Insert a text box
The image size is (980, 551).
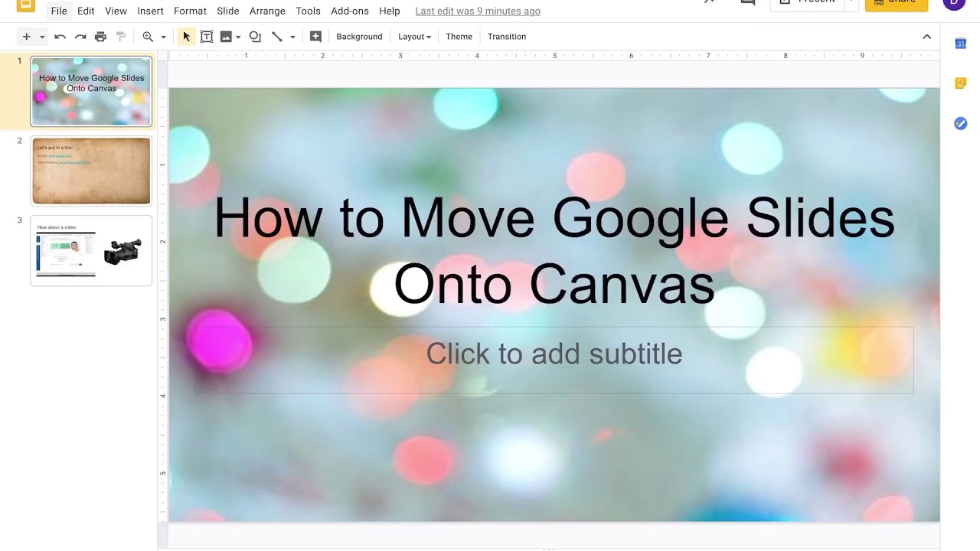coord(207,37)
